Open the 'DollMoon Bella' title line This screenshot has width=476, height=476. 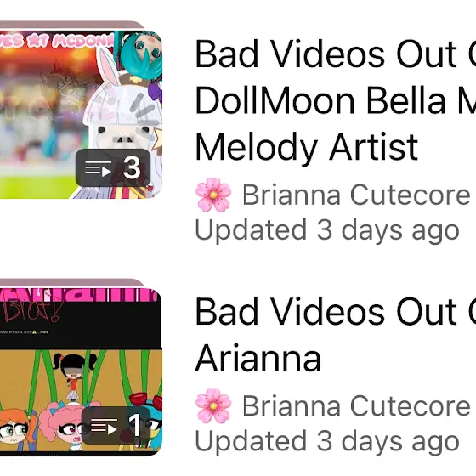(336, 100)
